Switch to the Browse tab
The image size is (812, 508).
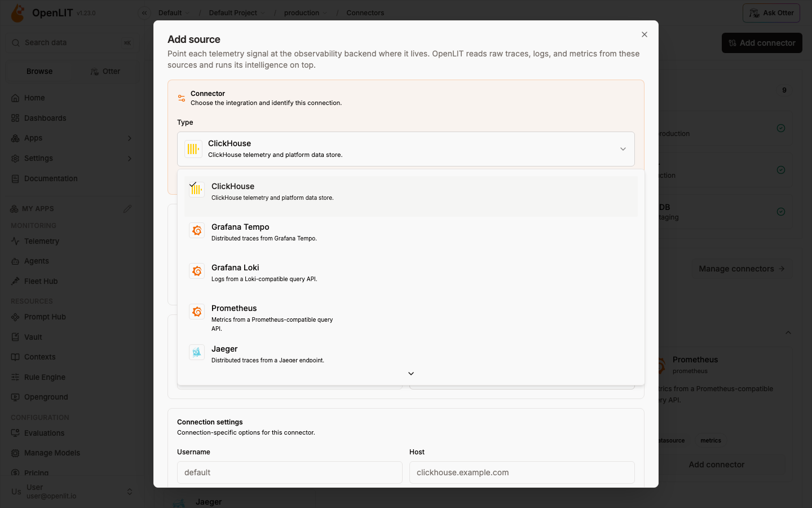click(39, 72)
